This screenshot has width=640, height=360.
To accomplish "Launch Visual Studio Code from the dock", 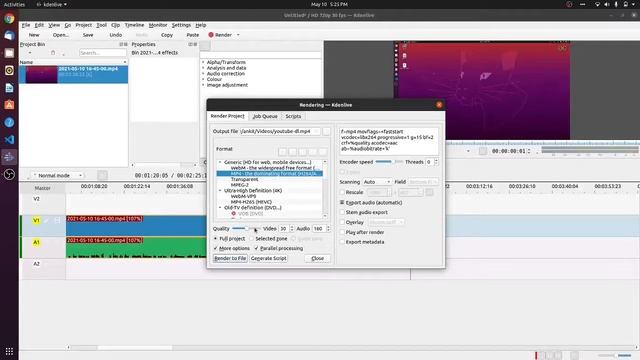I will 9,140.
